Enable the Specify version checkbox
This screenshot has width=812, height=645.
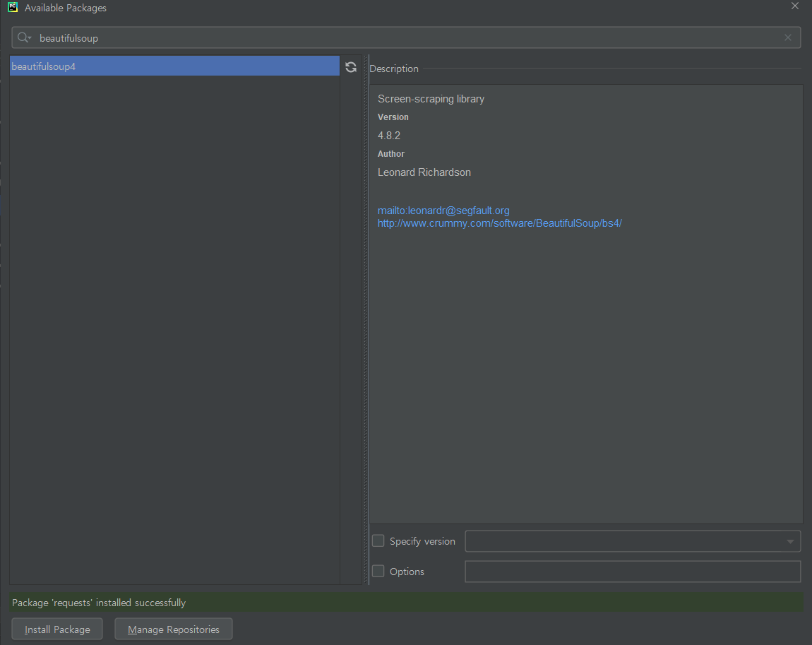[378, 541]
